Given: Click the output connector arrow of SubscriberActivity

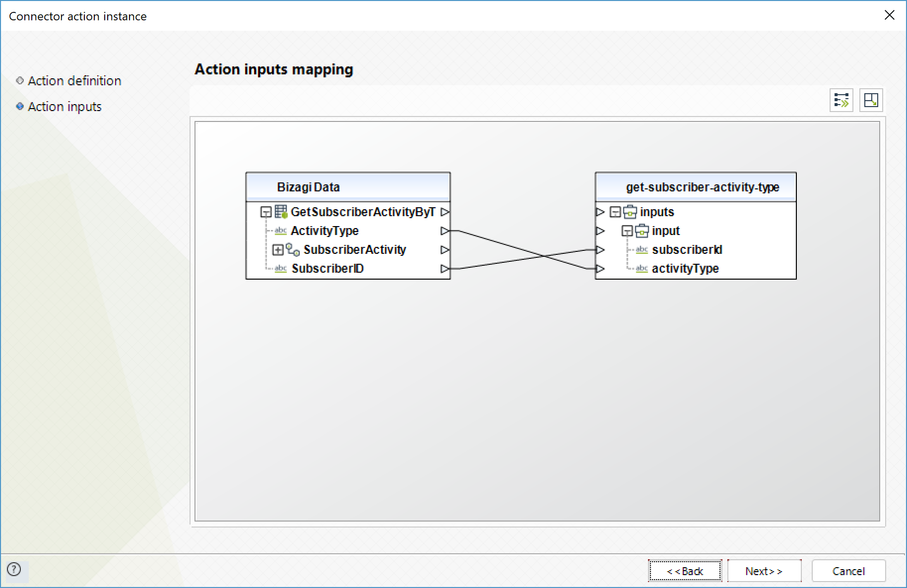Looking at the screenshot, I should tap(445, 250).
